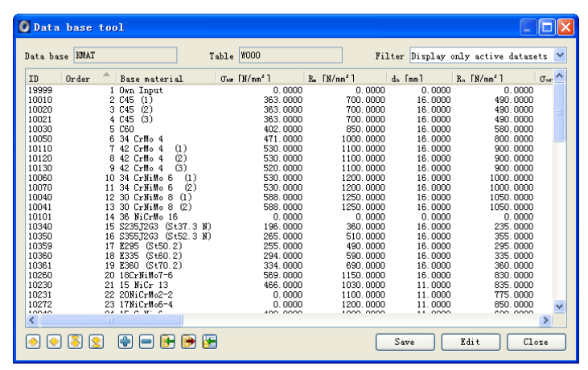Select the '18CrNiMo7-6' row

[290, 276]
